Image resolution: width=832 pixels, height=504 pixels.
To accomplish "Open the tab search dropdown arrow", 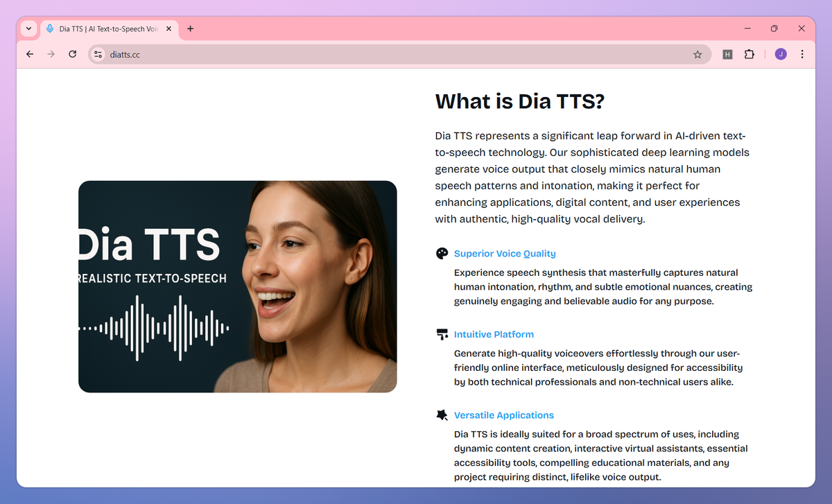I will point(28,28).
